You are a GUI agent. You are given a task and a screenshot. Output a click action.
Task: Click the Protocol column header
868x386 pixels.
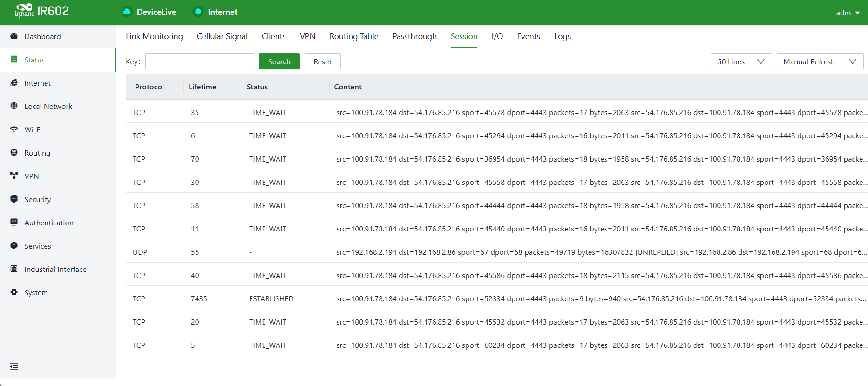tap(149, 87)
